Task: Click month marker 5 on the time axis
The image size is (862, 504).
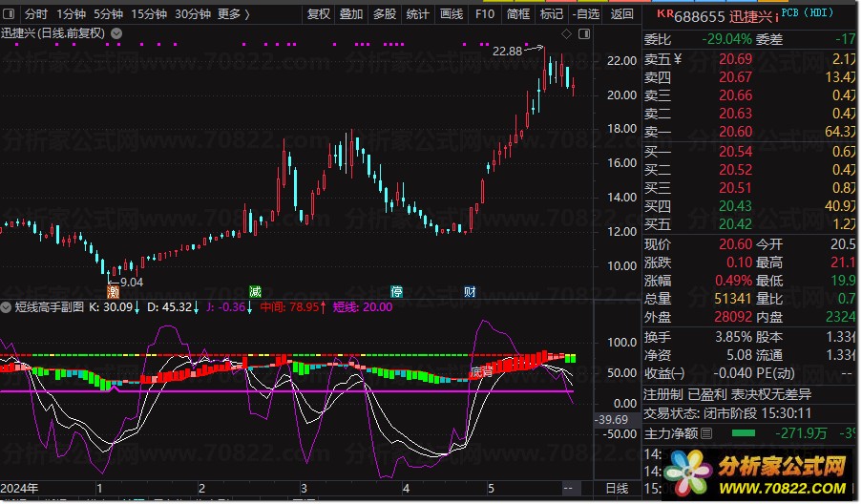Action: click(491, 488)
